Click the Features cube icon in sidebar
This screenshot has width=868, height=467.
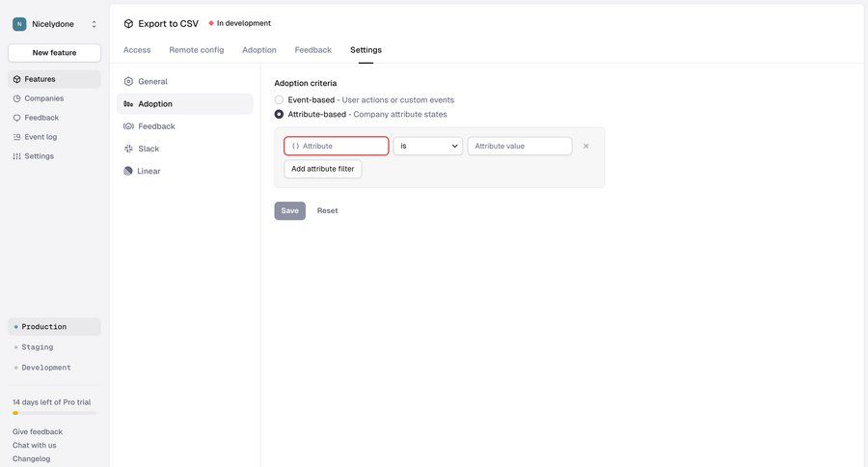click(16, 79)
